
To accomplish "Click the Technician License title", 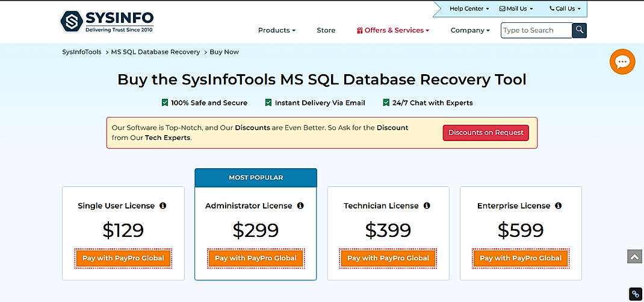I will click(381, 206).
